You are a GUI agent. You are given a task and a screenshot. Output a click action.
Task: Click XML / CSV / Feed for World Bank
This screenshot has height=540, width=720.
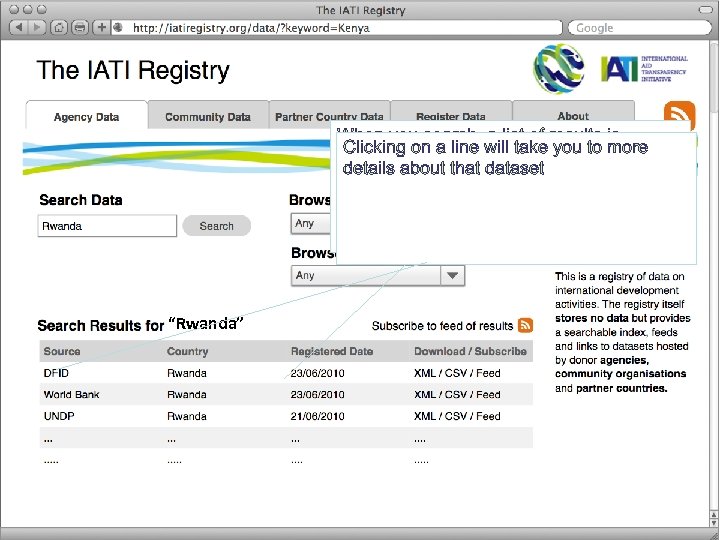pos(457,394)
